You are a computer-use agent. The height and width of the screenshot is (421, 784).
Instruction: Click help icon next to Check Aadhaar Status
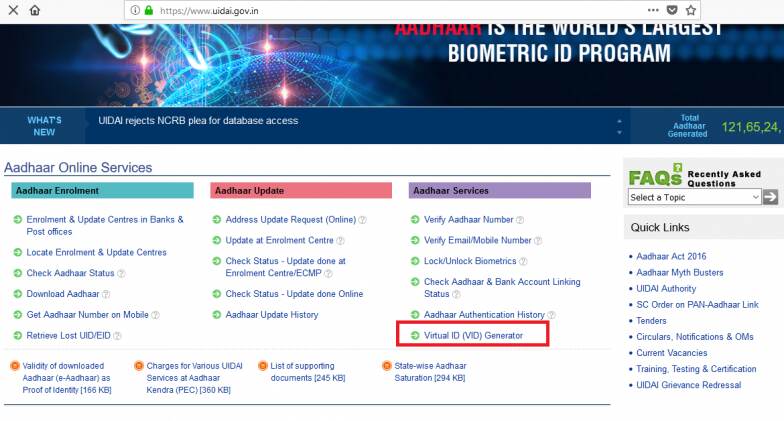(x=121, y=274)
